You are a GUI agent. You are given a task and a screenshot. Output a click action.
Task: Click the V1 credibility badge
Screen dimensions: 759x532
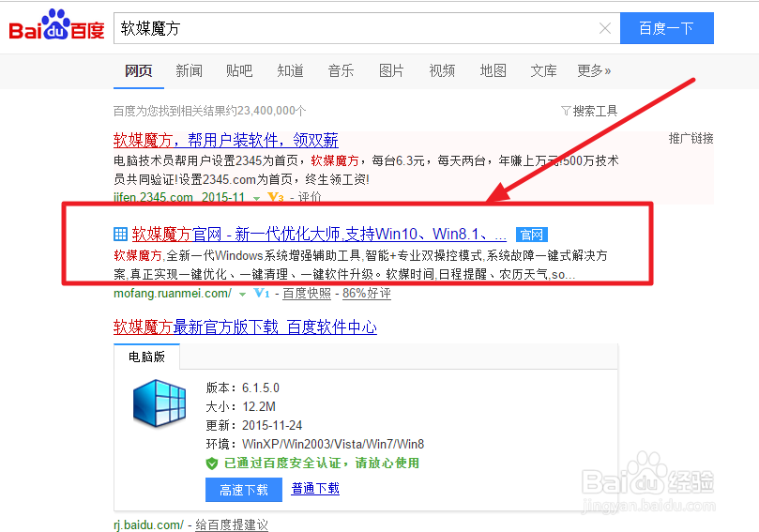pyautogui.click(x=262, y=293)
